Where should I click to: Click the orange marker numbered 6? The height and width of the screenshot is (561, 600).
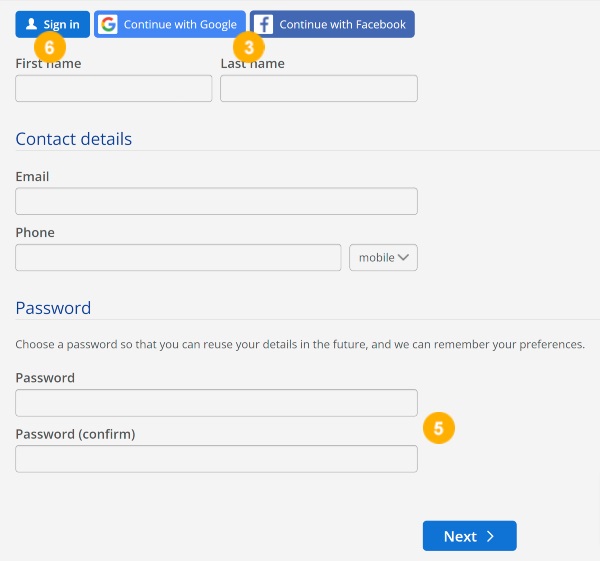[50, 47]
